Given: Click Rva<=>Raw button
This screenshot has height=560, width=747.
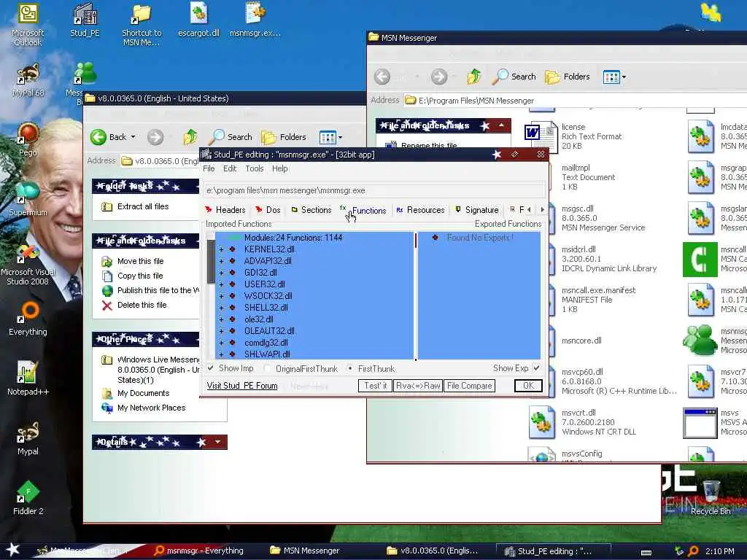Looking at the screenshot, I should (x=418, y=386).
